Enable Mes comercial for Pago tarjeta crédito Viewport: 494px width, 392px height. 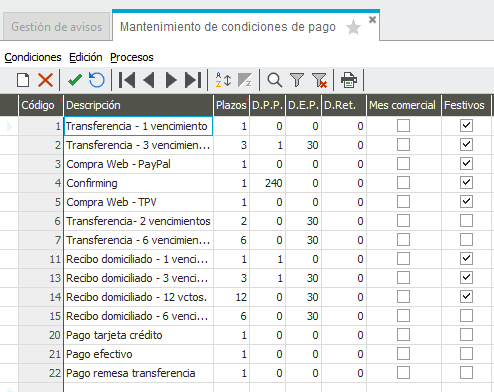403,335
